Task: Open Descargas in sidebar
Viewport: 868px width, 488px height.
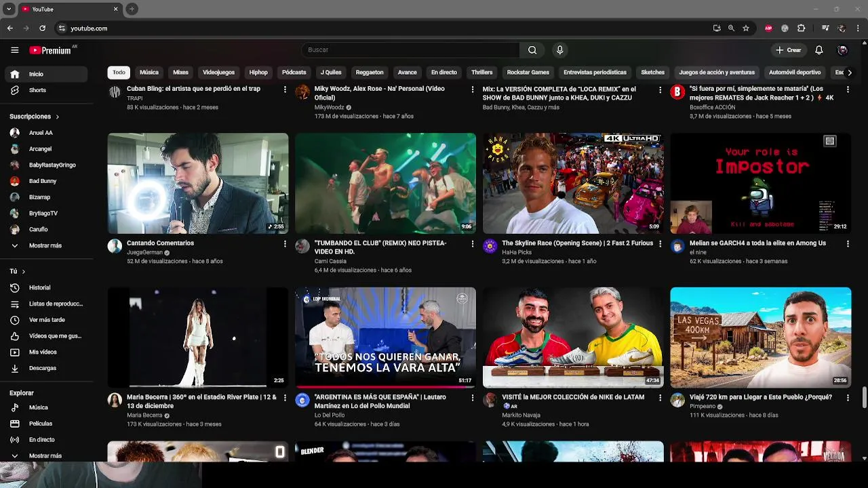Action: pyautogui.click(x=47, y=368)
